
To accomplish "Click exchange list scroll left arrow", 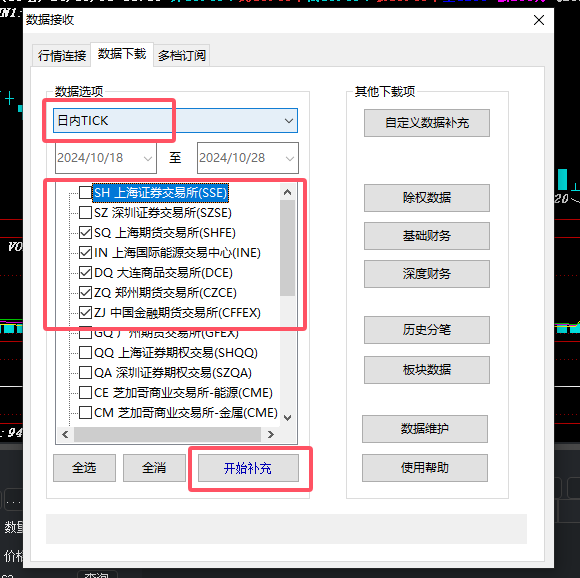I will click(x=65, y=434).
